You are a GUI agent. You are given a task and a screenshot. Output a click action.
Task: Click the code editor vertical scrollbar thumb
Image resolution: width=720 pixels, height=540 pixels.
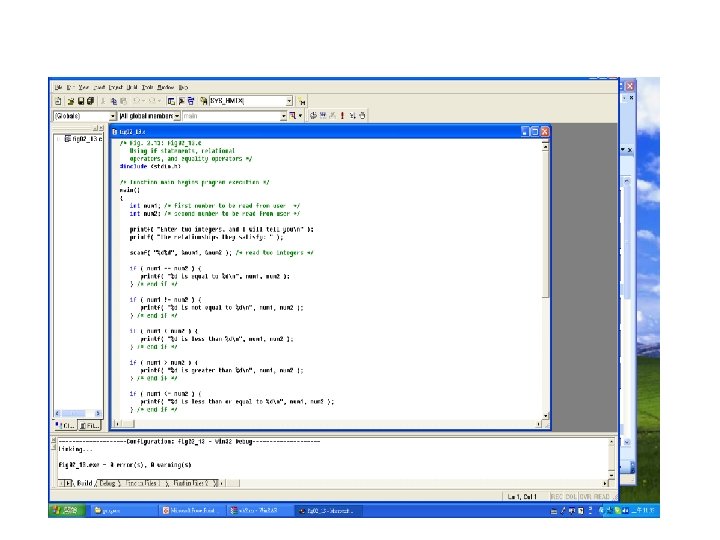546,225
